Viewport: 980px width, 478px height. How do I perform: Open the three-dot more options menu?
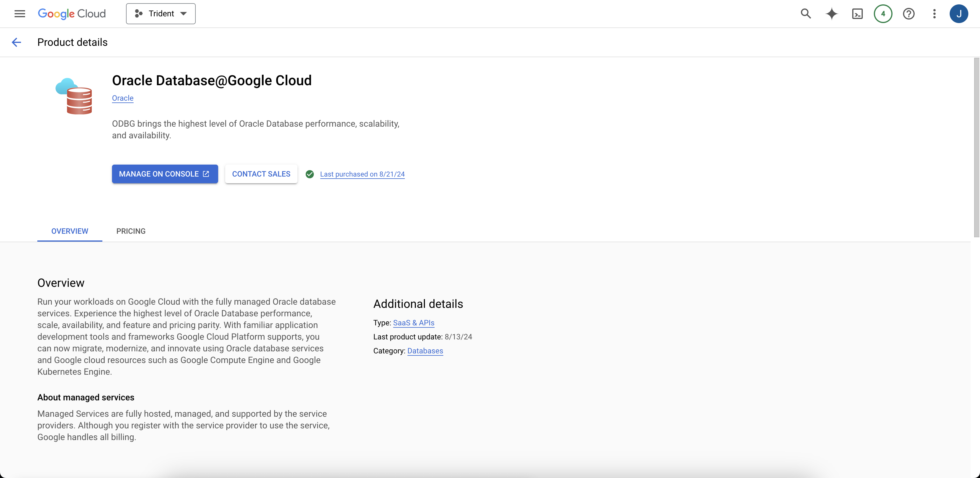pos(935,14)
